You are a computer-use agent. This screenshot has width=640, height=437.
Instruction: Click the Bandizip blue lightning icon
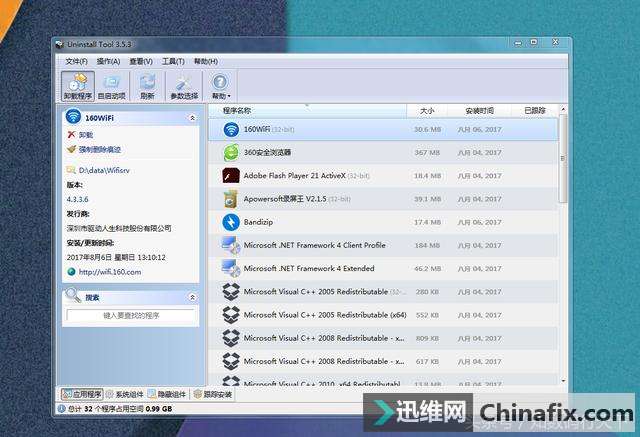231,222
